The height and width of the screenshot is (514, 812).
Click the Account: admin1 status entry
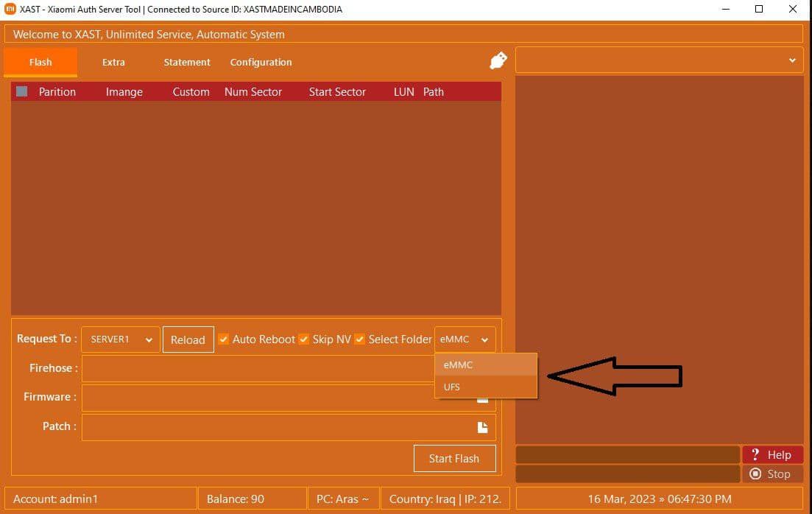coord(101,499)
